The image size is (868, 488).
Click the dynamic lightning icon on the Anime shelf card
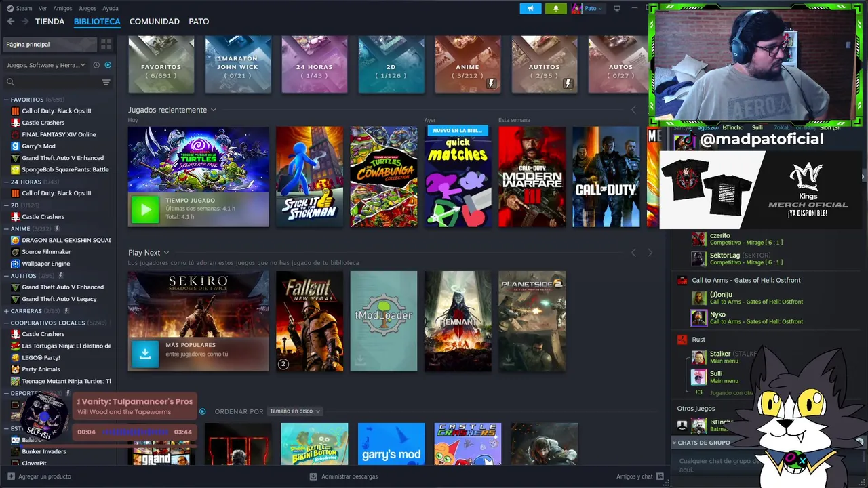point(492,84)
